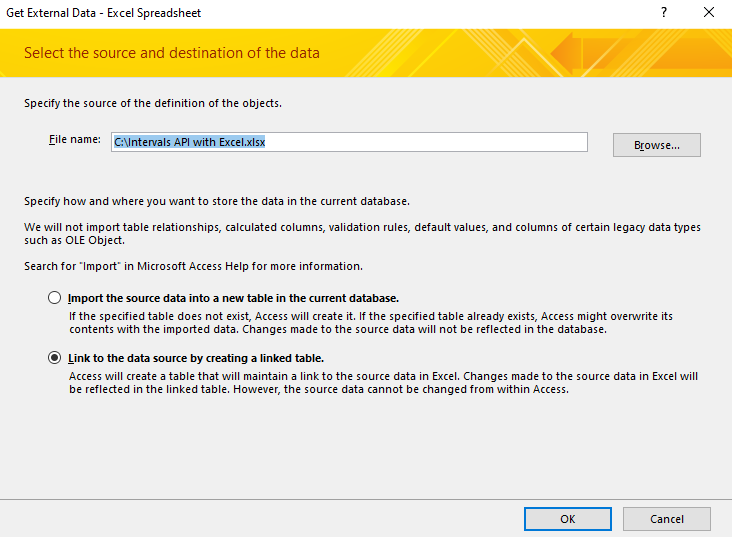Click the 'Select the source and destination' heading
Screen dimensions: 732x537
(172, 53)
